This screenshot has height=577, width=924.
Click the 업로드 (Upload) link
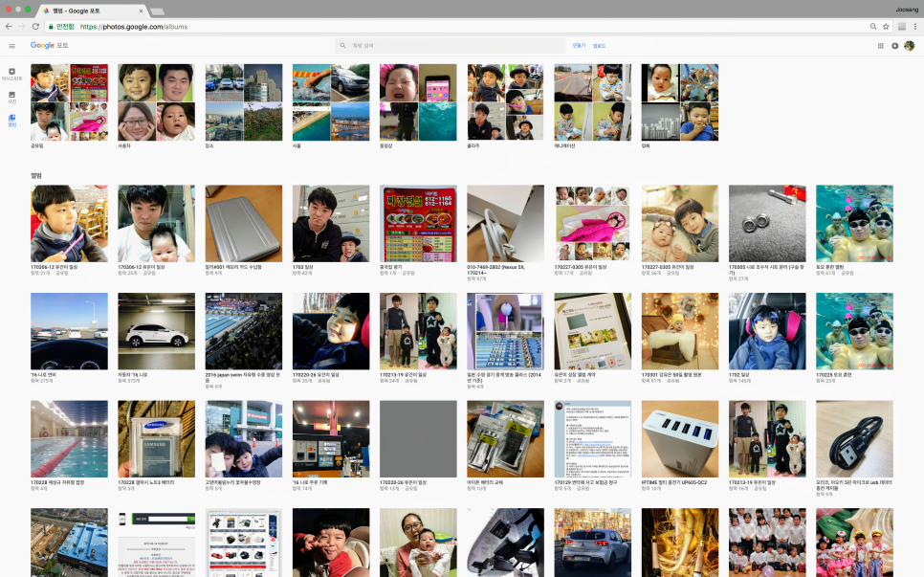(599, 46)
